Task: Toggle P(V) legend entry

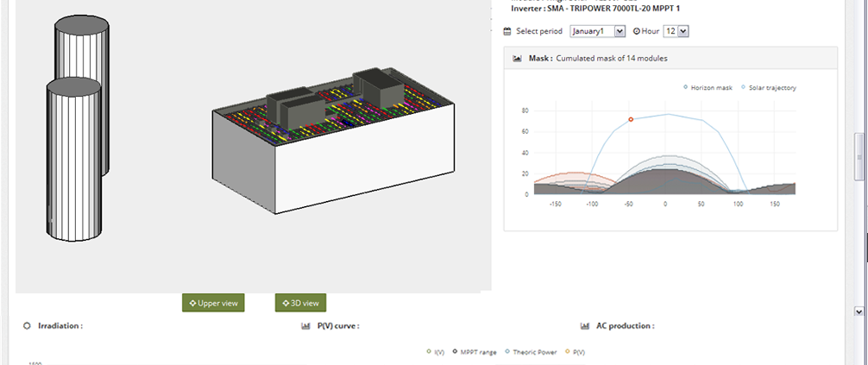Action: tap(575, 352)
